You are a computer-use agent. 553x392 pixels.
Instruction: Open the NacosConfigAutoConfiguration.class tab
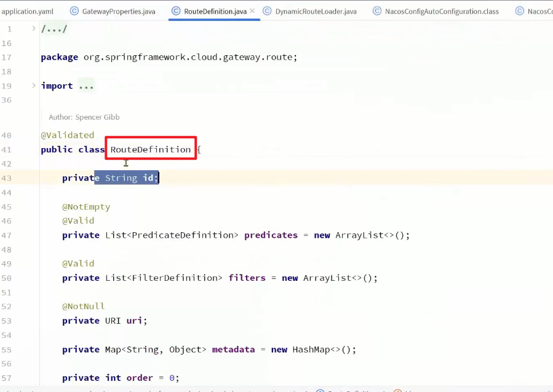tap(442, 11)
